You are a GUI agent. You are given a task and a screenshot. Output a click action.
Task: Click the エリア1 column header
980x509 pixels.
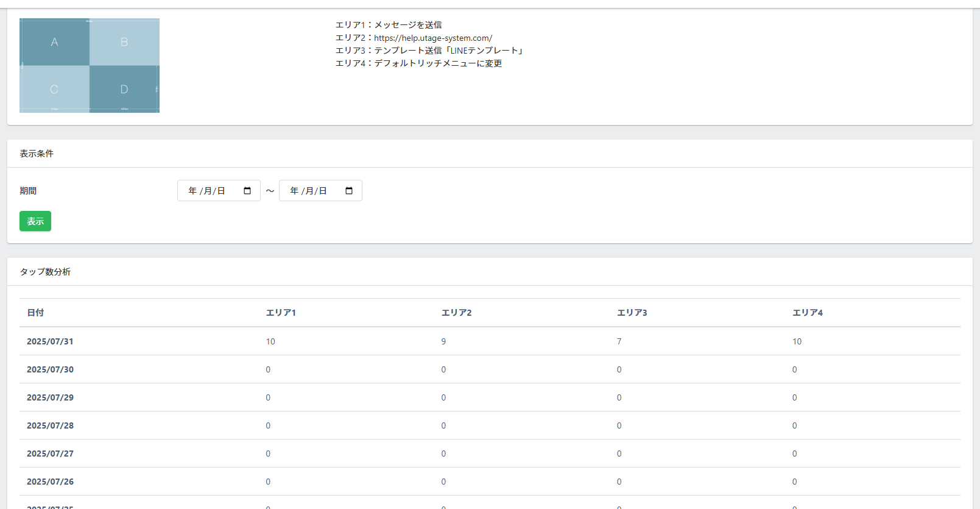click(x=281, y=313)
